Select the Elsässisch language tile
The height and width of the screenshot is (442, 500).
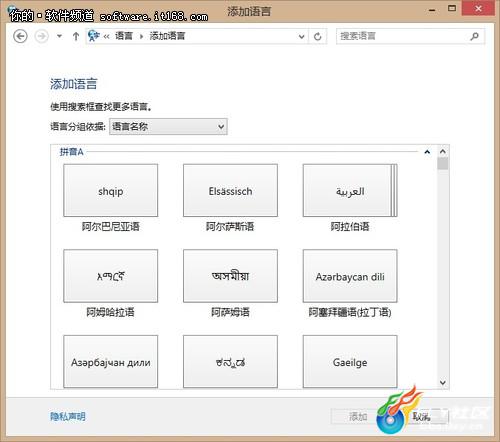tap(230, 190)
